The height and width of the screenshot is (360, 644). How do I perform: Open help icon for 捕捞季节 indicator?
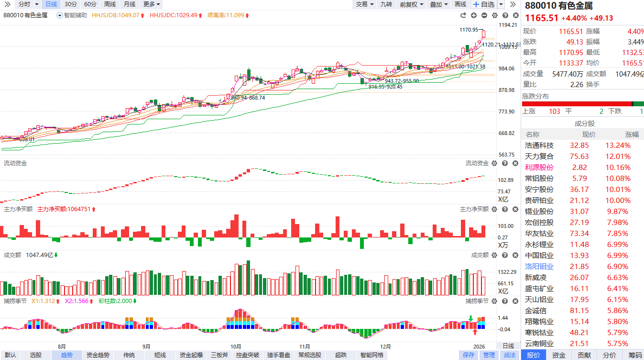pos(504,301)
